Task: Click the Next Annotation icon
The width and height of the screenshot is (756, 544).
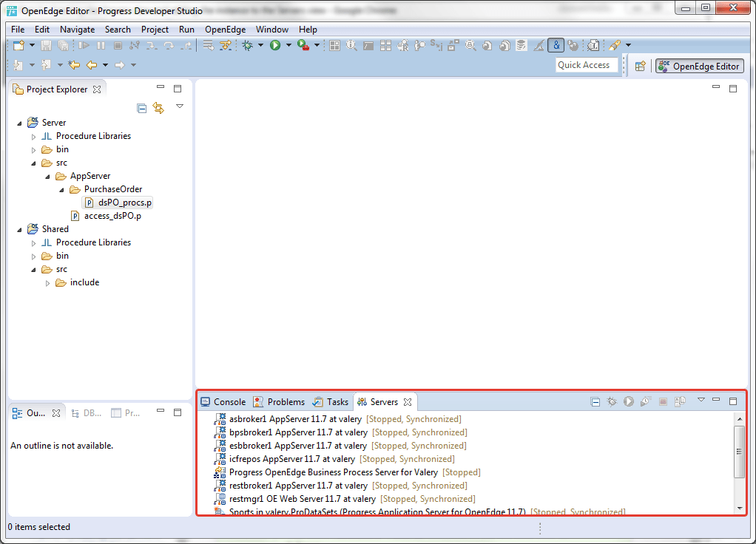Action: 18,64
